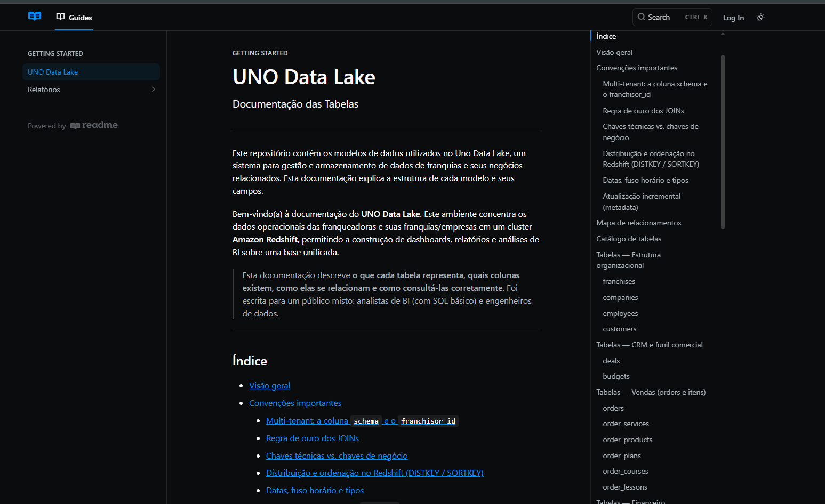Open Chaves técnicas vs. chaves de negócio body link
Screen dimensions: 825x504
coord(337,456)
